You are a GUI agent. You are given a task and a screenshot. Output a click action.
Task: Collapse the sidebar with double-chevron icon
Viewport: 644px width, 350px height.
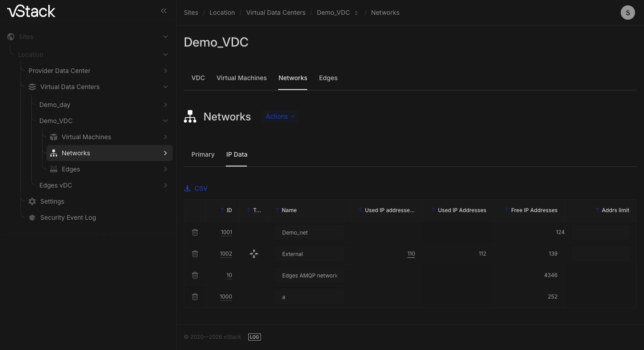coord(164,11)
